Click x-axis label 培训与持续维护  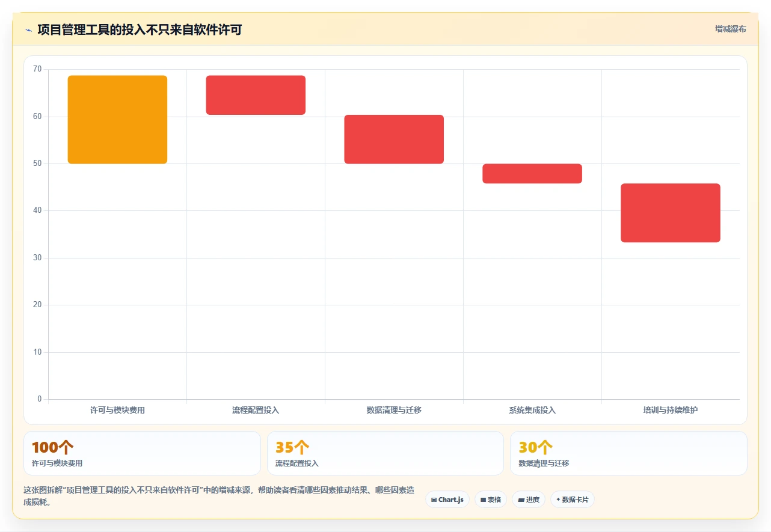[x=671, y=410]
